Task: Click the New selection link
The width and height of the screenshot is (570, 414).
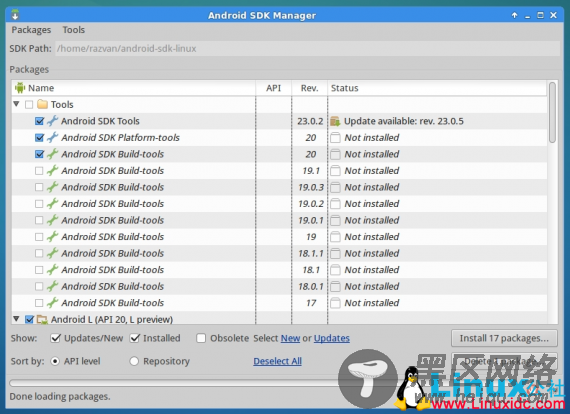Action: [290, 338]
